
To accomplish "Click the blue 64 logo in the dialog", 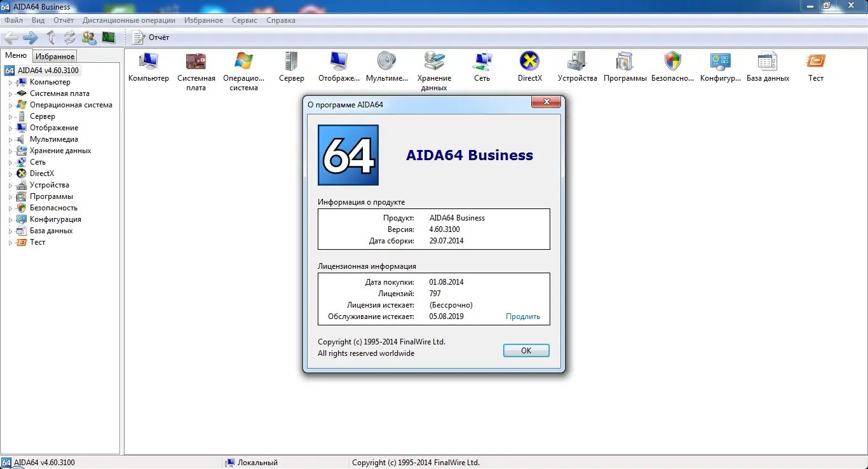I will click(348, 155).
